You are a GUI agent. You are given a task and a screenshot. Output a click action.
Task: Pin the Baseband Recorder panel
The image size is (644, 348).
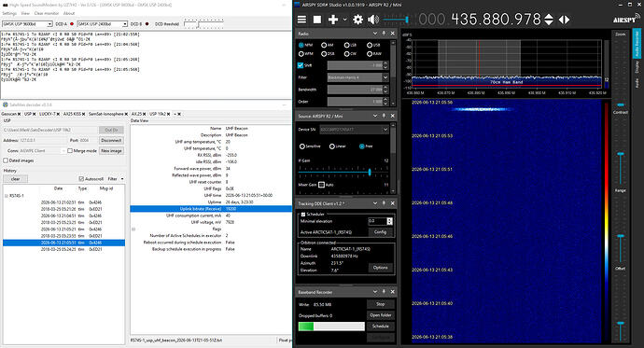pos(384,292)
